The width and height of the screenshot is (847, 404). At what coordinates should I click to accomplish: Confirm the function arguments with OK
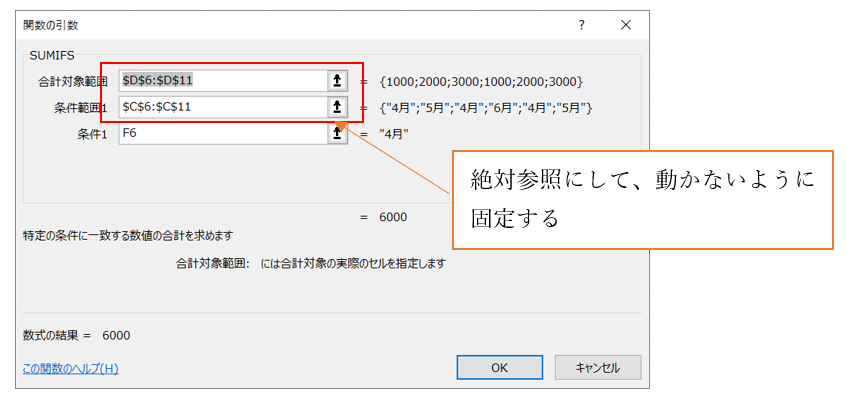click(x=499, y=368)
